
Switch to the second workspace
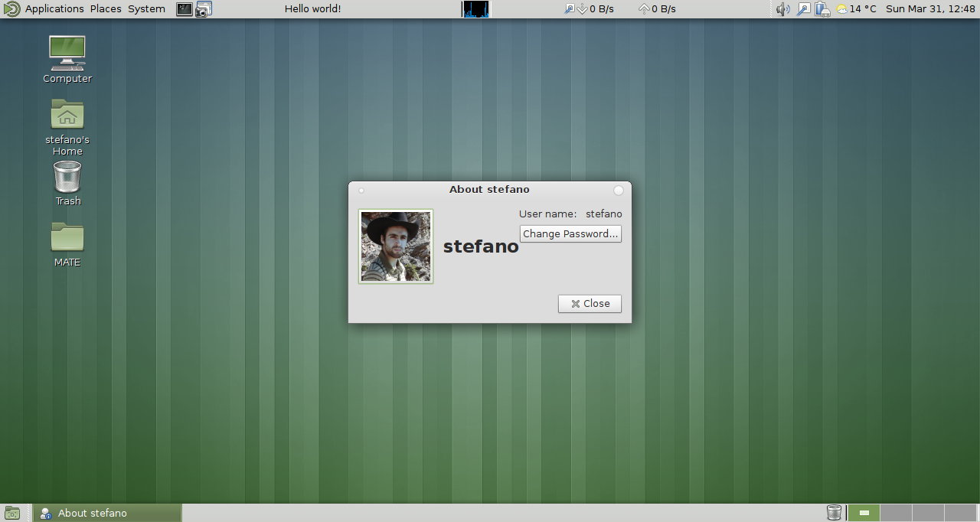[x=896, y=513]
